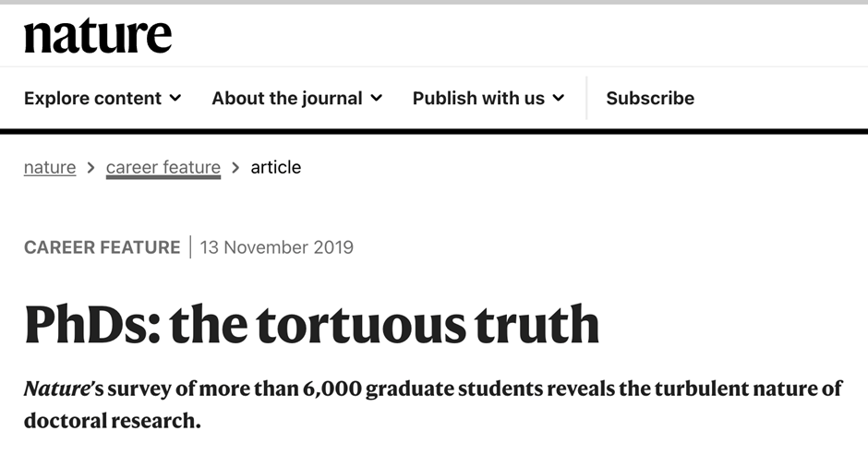
Task: Expand the chevron beside About the journal
Action: [x=377, y=98]
